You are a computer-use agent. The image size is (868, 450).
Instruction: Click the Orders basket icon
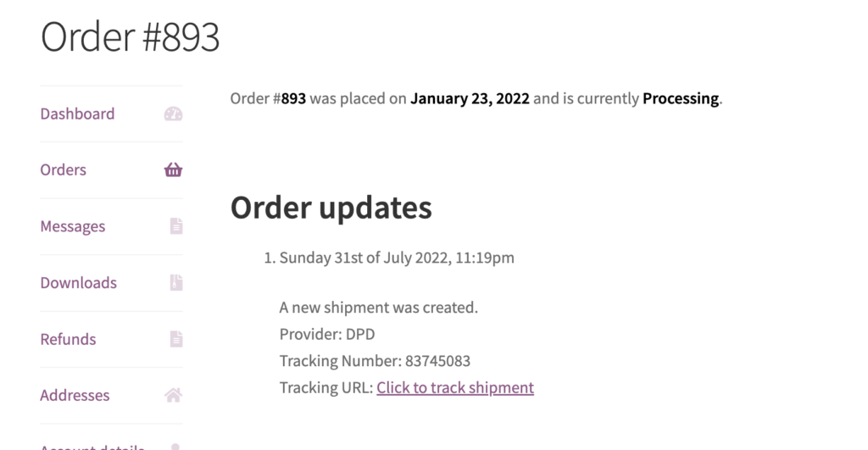(x=173, y=169)
